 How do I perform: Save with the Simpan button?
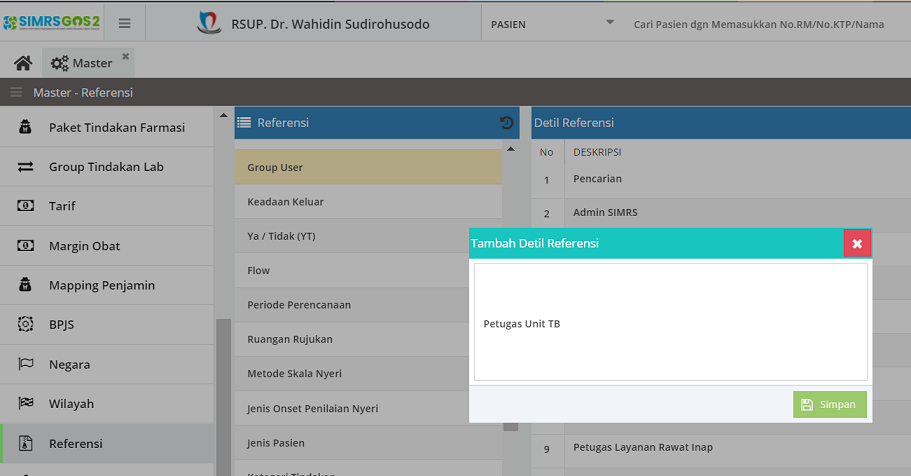pyautogui.click(x=830, y=404)
